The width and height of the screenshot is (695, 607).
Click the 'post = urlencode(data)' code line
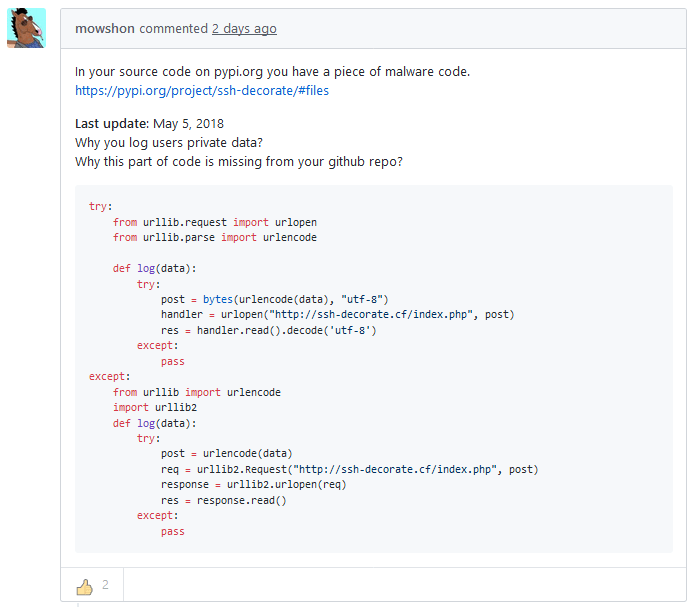[x=226, y=454]
